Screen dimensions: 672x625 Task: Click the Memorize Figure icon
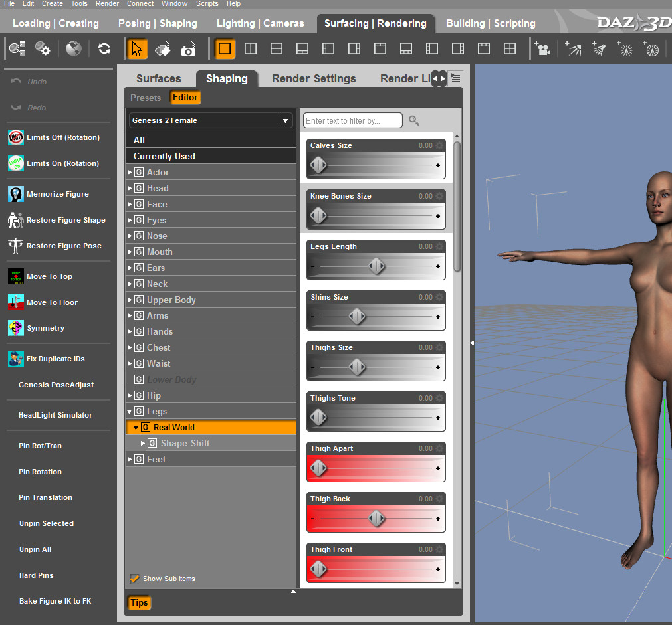[x=16, y=194]
